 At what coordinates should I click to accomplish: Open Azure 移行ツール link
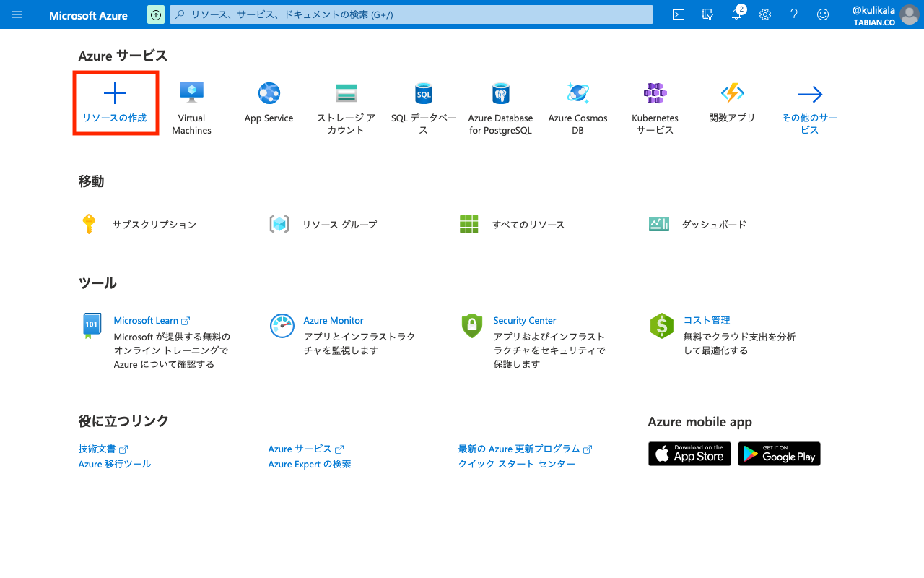pyautogui.click(x=115, y=464)
